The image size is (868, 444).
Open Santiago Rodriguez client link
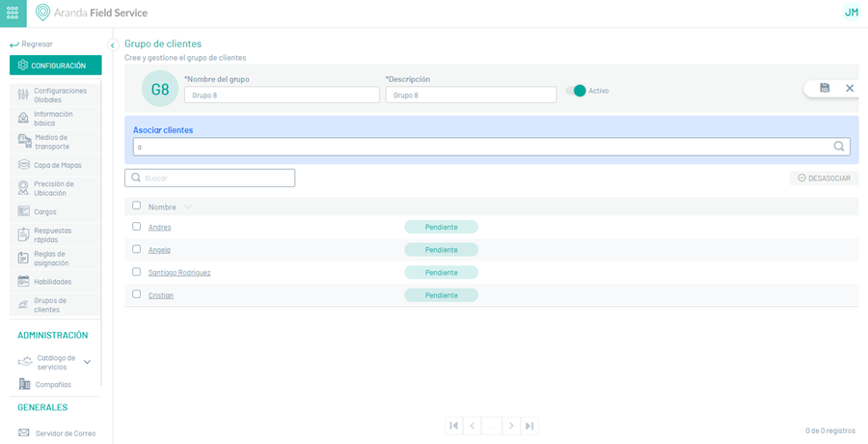coord(179,272)
